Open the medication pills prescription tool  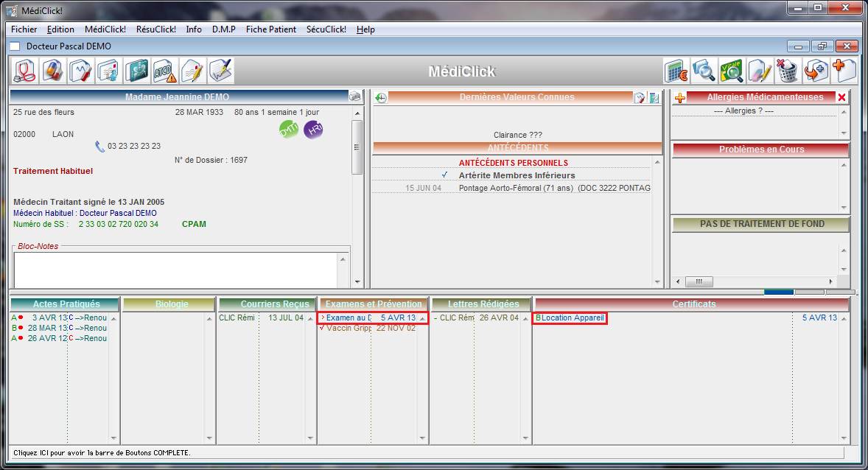click(53, 71)
